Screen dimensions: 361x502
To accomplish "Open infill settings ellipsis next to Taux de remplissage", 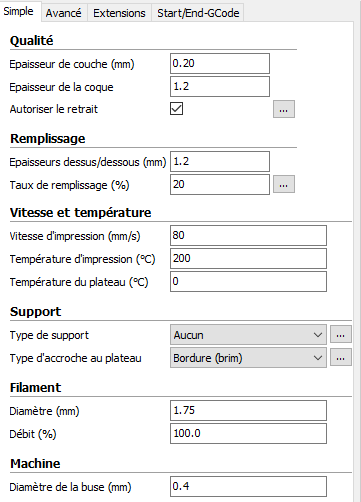I will tap(284, 184).
